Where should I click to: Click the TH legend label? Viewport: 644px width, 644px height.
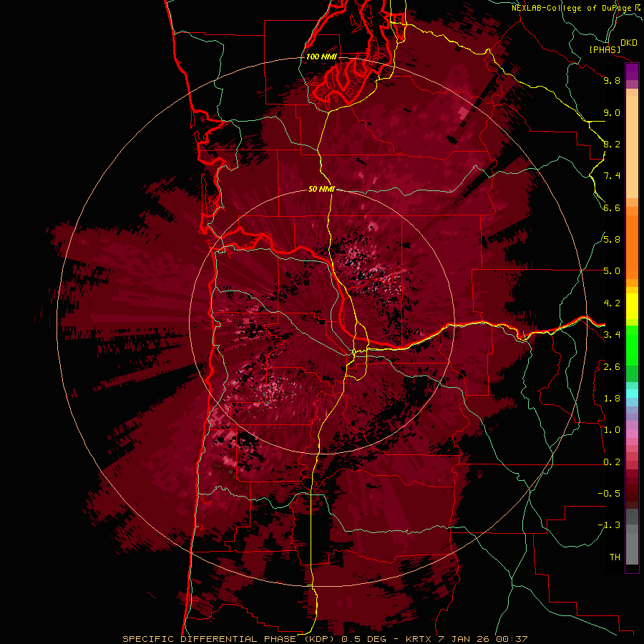[615, 557]
